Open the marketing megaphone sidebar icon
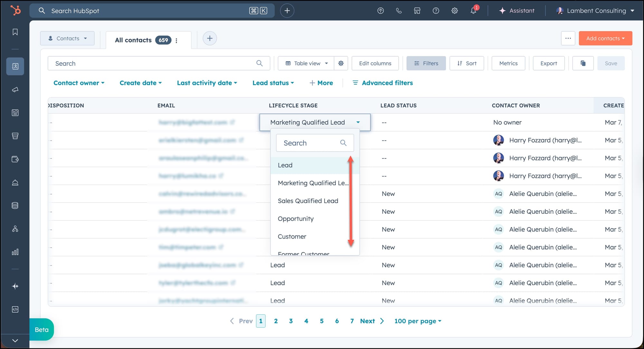Viewport: 644px width, 349px height. [15, 90]
